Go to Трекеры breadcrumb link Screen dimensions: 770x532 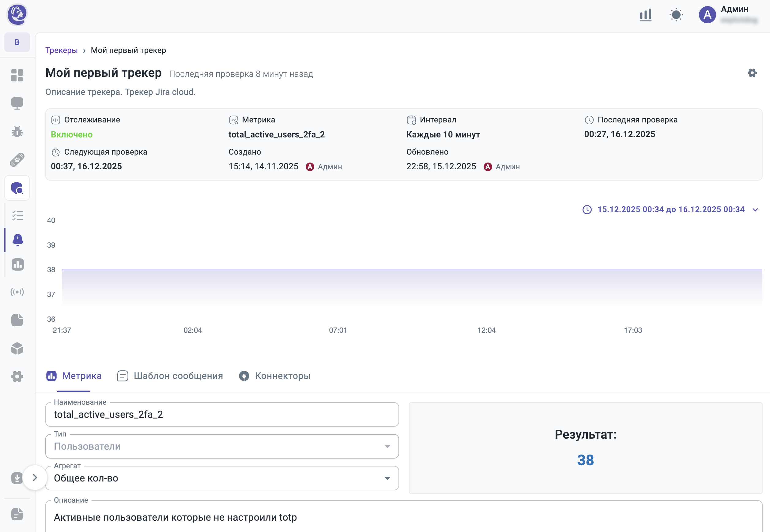pos(61,50)
